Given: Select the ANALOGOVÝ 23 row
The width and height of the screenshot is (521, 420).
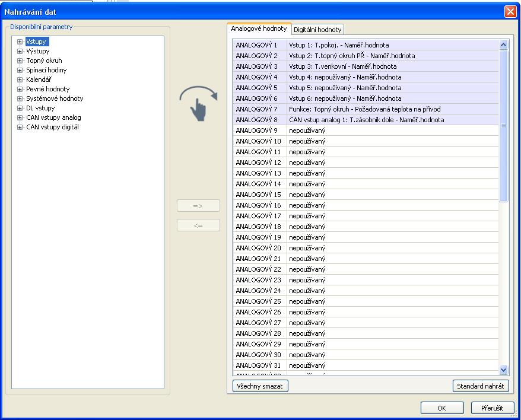Looking at the screenshot, I should point(366,280).
